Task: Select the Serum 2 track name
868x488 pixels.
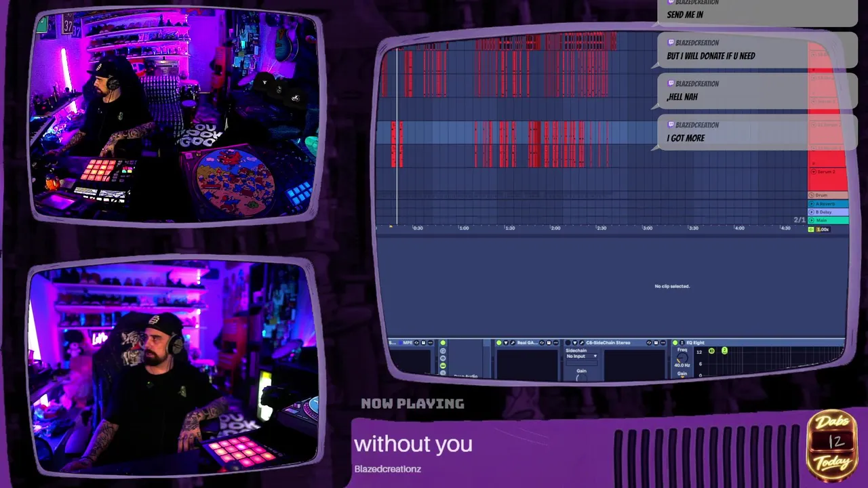Action: point(826,171)
